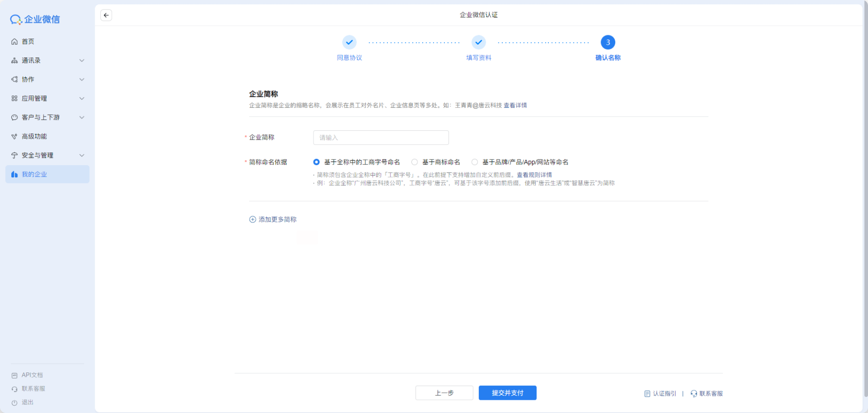The height and width of the screenshot is (413, 868).
Task: Click the 企业微信 logo
Action: tap(35, 19)
